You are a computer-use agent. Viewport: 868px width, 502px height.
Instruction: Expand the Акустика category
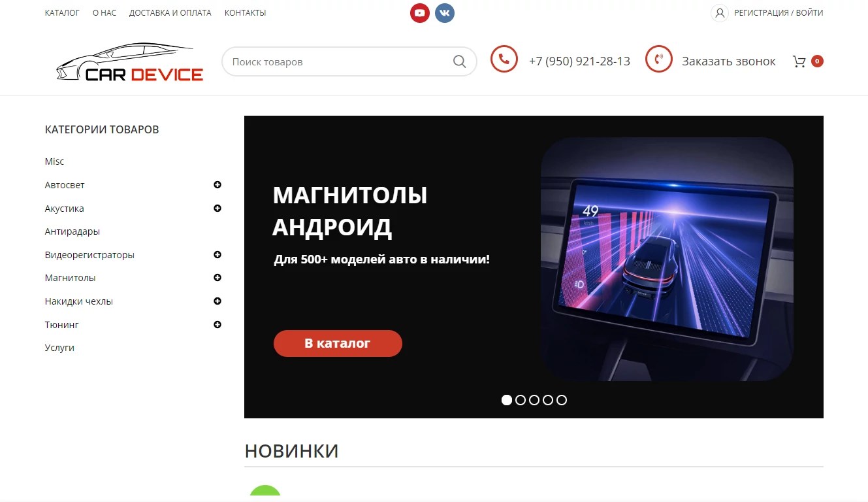click(217, 209)
